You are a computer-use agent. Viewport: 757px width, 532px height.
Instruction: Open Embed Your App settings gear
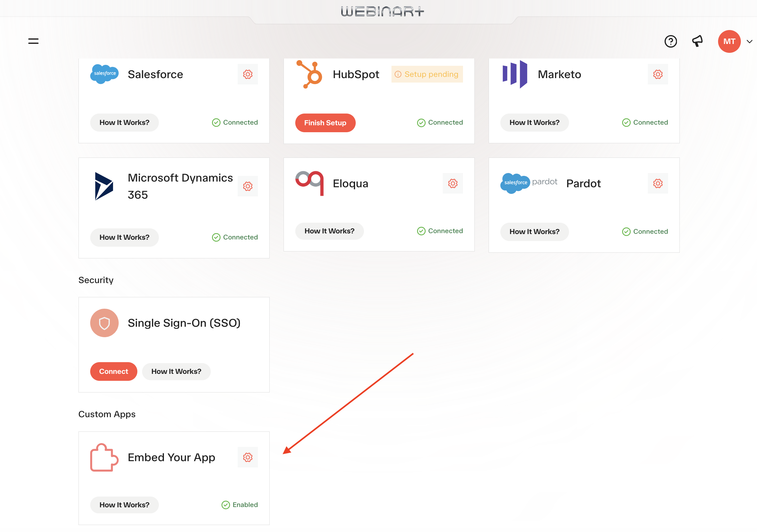click(x=247, y=457)
